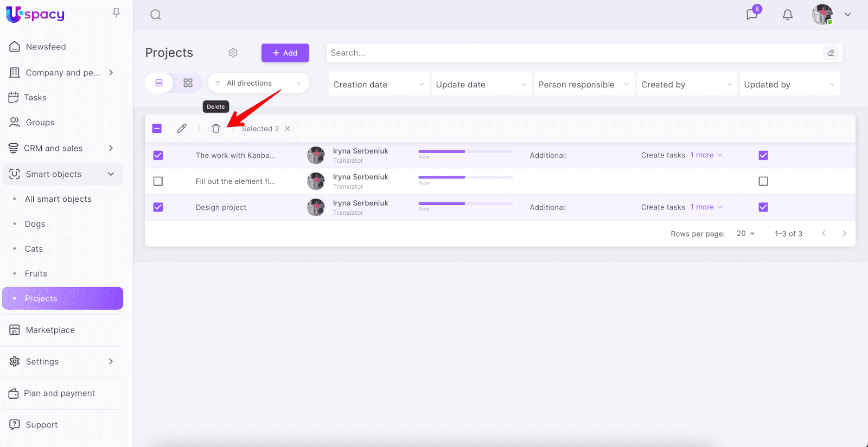Clear filters with the eraser icon
Image resolution: width=868 pixels, height=447 pixels.
click(831, 53)
